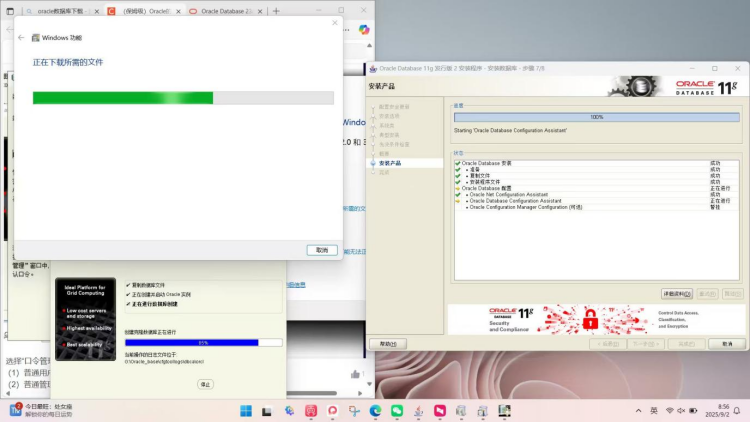The image size is (751, 422).
Task: Select the 'Oracle Net Configuration Assistant' row
Action: (x=596, y=195)
